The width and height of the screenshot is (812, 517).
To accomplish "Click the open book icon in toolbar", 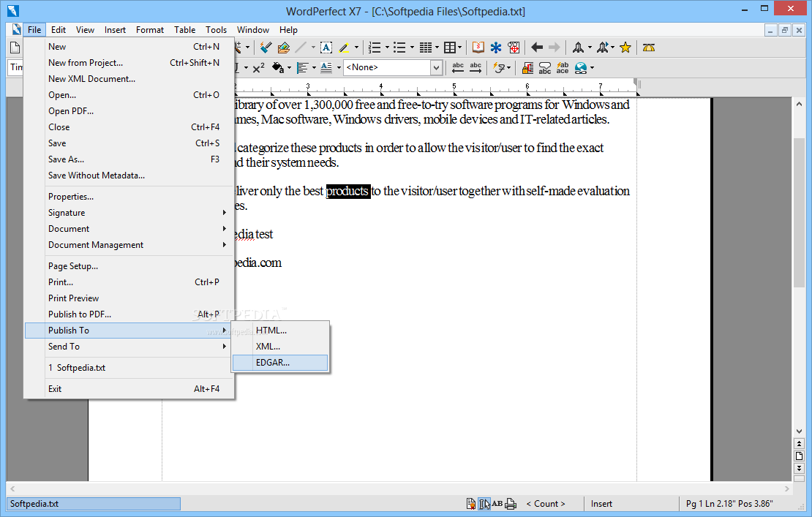I will 478,48.
